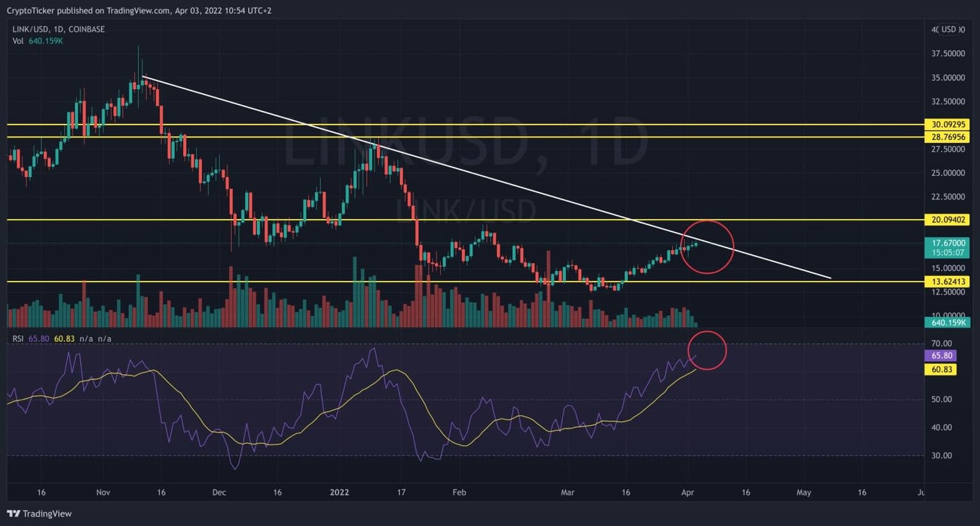Image resolution: width=980 pixels, height=526 pixels.
Task: Select the RSI indicator legend label
Action: tap(19, 339)
